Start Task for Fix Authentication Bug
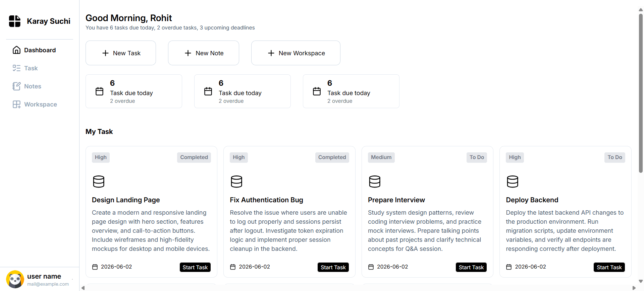 [x=333, y=267]
